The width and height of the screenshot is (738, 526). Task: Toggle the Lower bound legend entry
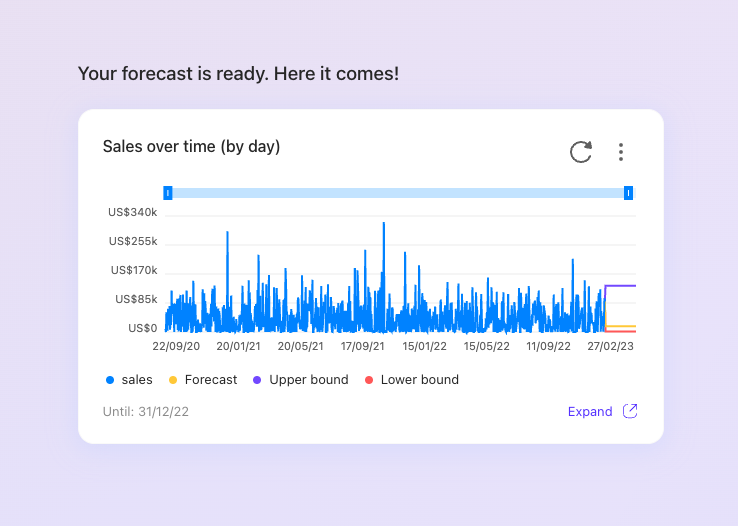pyautogui.click(x=419, y=380)
